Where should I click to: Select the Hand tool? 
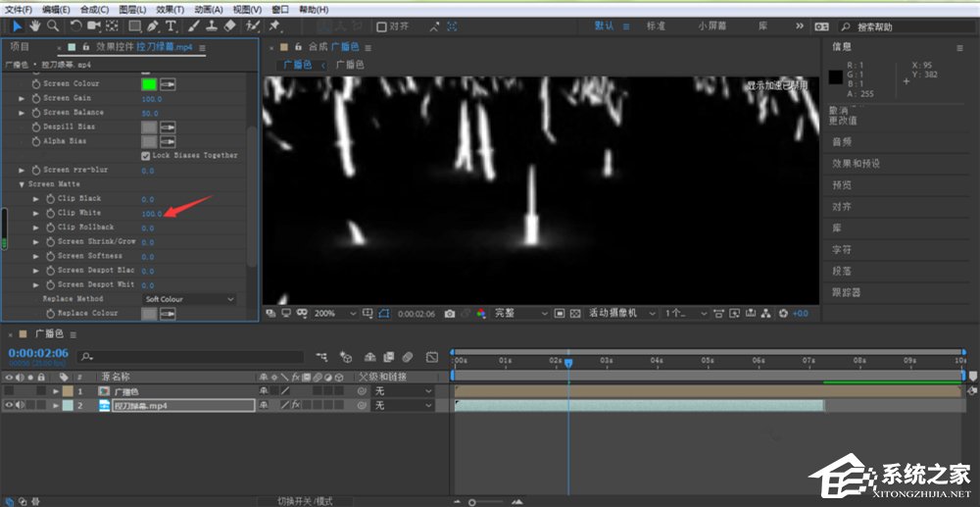pyautogui.click(x=35, y=25)
